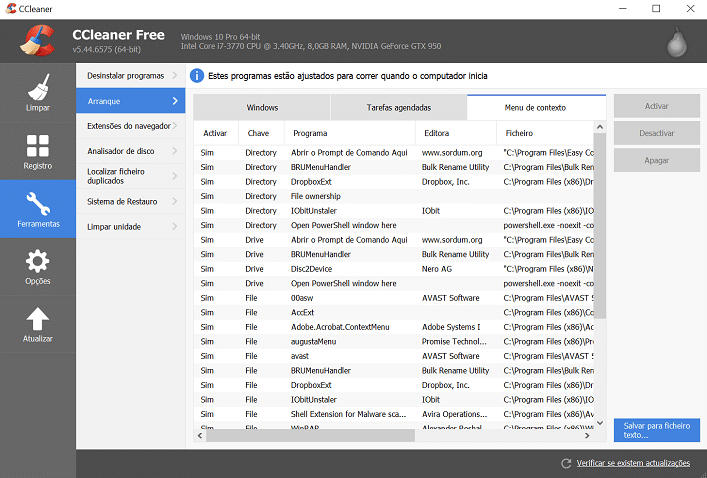The image size is (707, 478).
Task: Open Limpar unidade
Action: click(x=130, y=227)
